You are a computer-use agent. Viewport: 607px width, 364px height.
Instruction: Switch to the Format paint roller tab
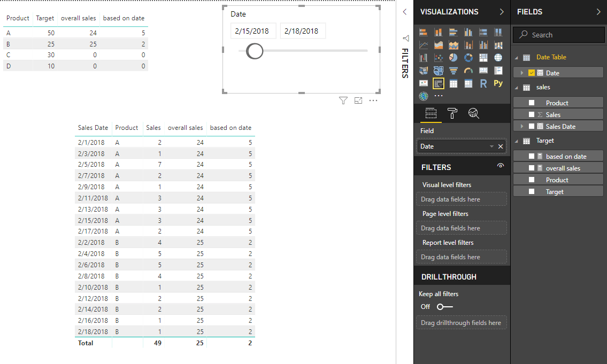click(452, 113)
